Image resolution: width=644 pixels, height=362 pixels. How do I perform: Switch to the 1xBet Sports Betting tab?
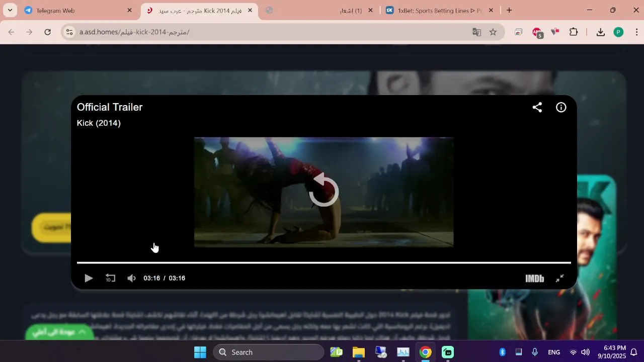439,11
